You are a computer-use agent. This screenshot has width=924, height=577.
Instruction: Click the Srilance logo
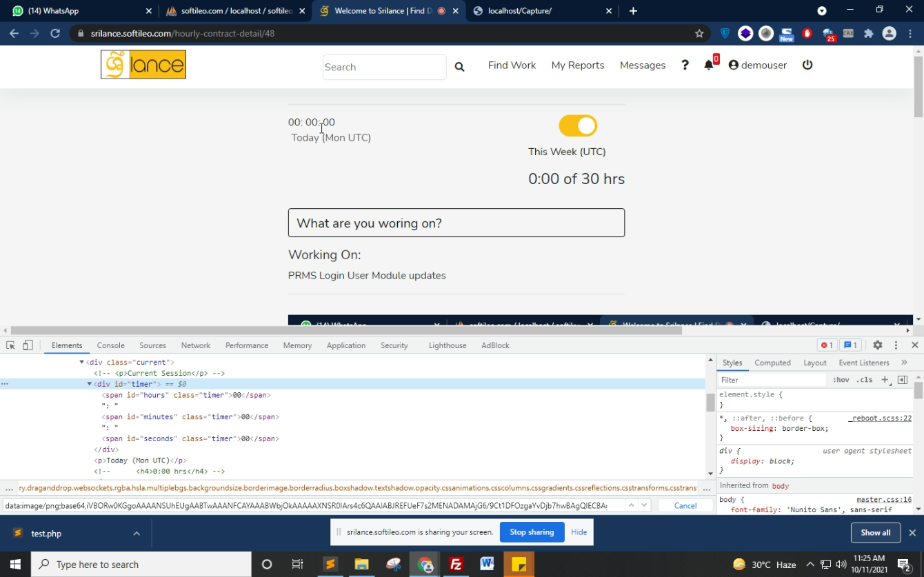pyautogui.click(x=143, y=65)
